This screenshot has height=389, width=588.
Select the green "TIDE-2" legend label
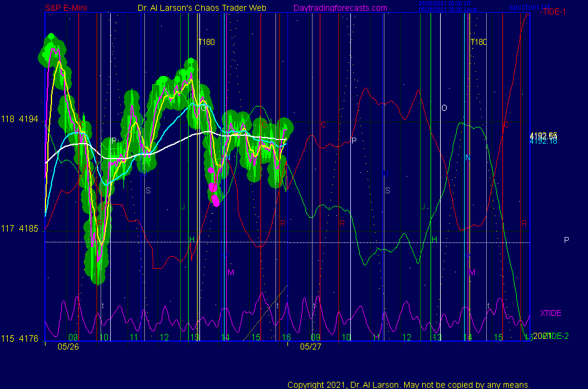point(556,336)
